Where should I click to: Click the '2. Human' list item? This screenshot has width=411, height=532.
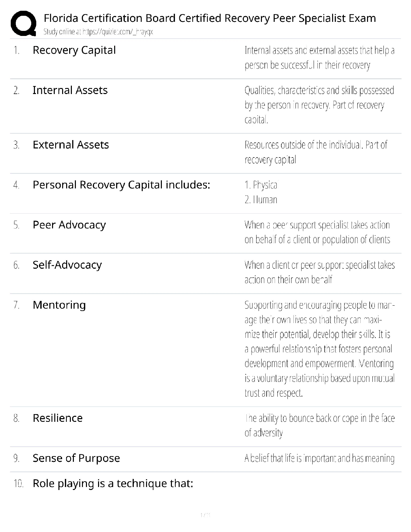(x=261, y=200)
